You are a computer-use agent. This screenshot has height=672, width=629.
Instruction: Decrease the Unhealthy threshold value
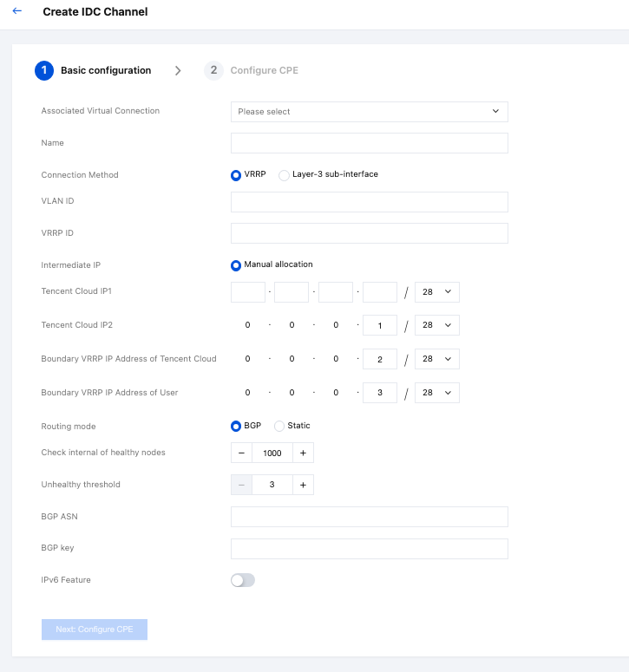click(241, 485)
